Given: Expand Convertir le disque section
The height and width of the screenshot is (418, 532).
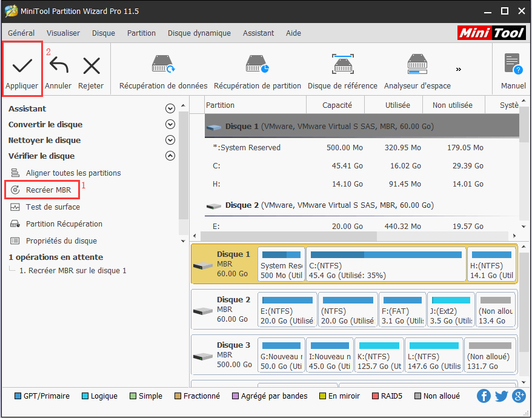Looking at the screenshot, I should tap(170, 124).
